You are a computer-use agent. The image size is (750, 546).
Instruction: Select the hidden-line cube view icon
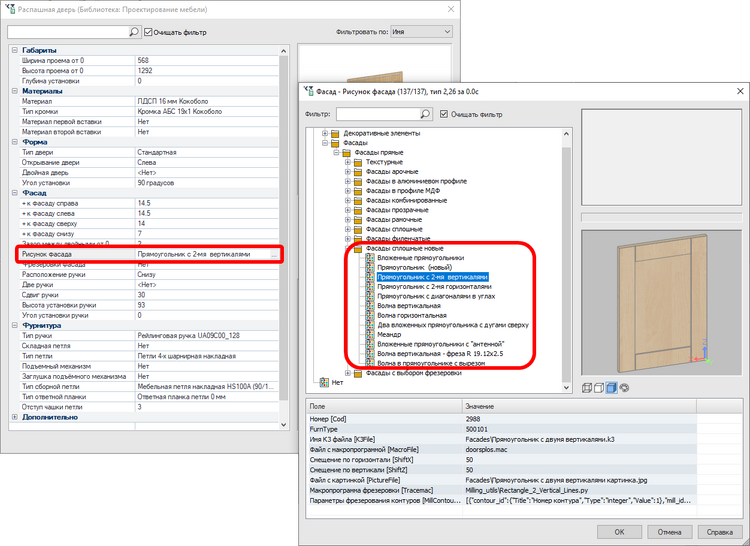[599, 388]
